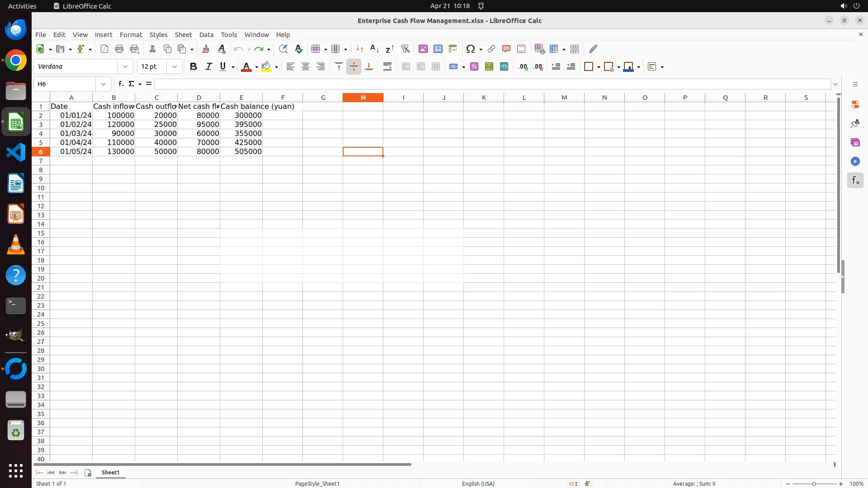Open the 12 pt font size dropdown
This screenshot has width=868, height=488.
pyautogui.click(x=174, y=67)
